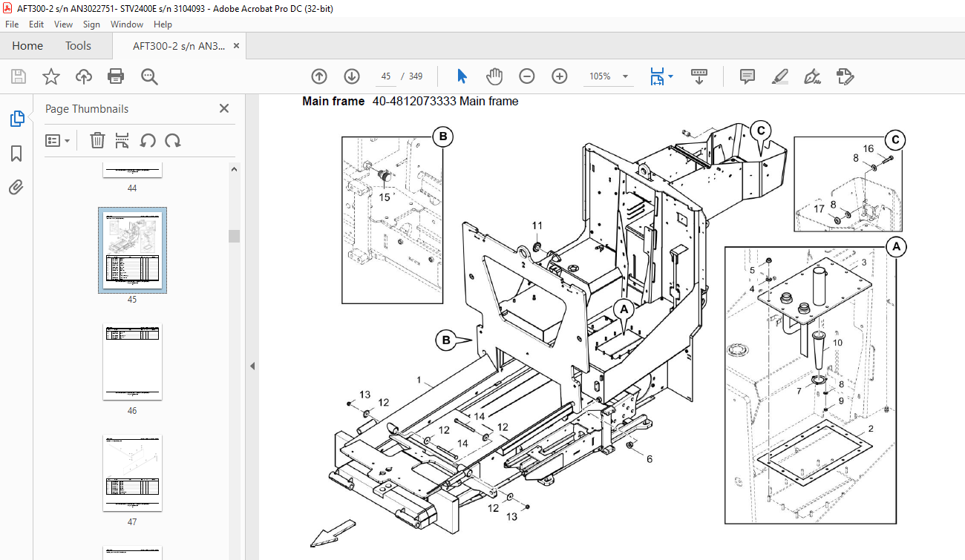Open the Help menu
Screen dimensions: 965x560
pos(163,24)
